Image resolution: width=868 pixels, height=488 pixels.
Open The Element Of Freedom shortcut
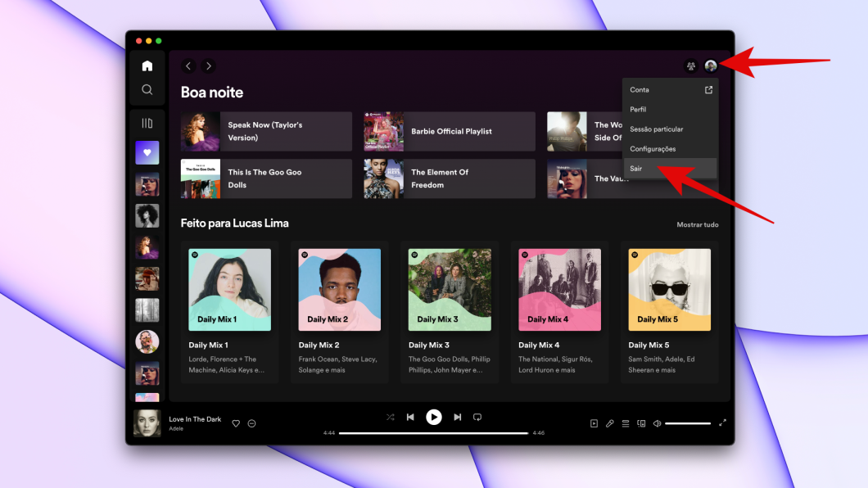tap(450, 178)
